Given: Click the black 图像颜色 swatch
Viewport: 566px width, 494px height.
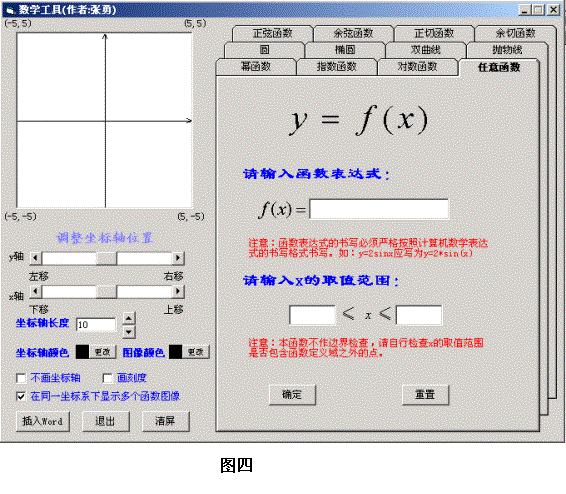Looking at the screenshot, I should click(175, 352).
